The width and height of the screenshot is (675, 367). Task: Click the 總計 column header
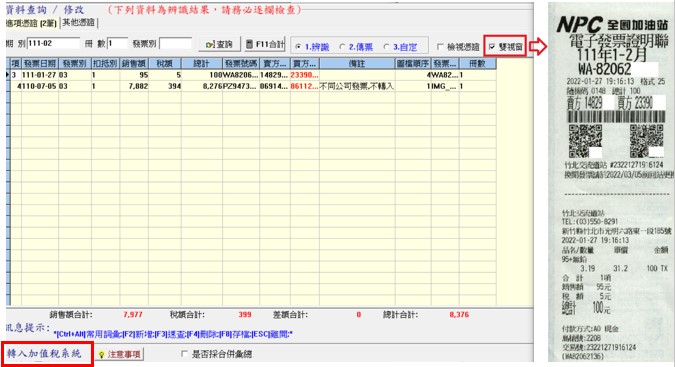(x=201, y=64)
